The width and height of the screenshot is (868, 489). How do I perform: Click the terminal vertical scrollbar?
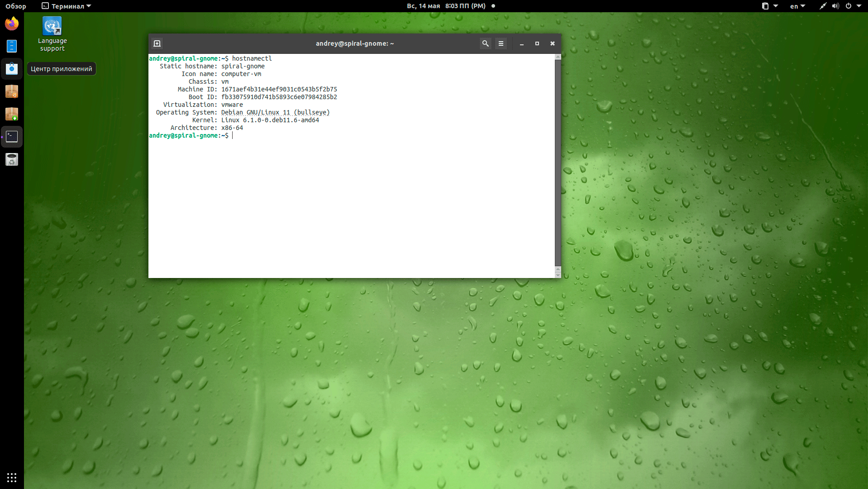tap(558, 163)
